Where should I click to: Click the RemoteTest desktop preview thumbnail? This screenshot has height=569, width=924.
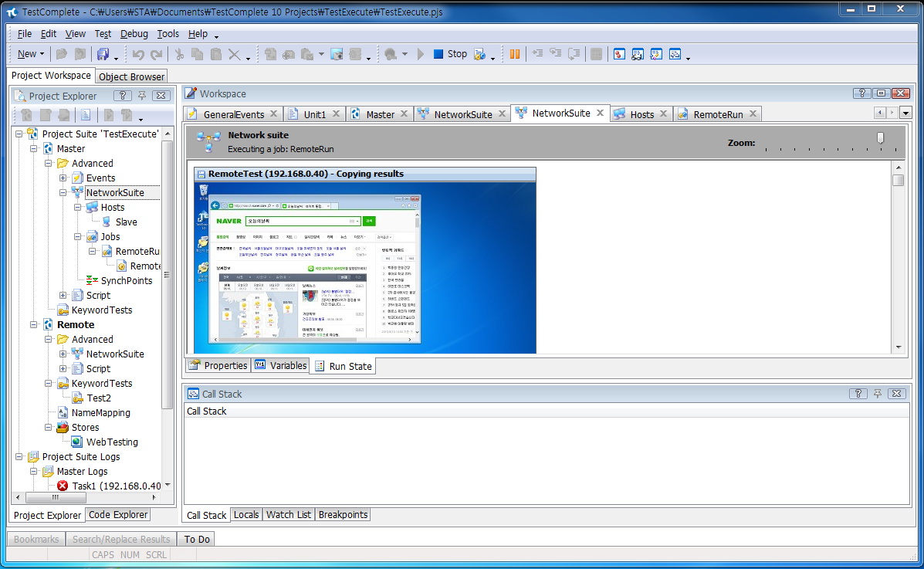click(365, 266)
